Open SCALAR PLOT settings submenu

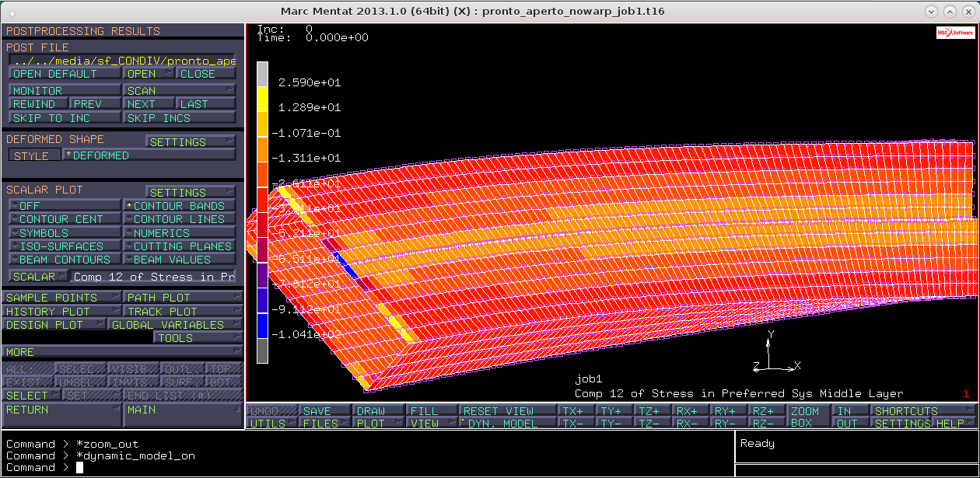191,193
